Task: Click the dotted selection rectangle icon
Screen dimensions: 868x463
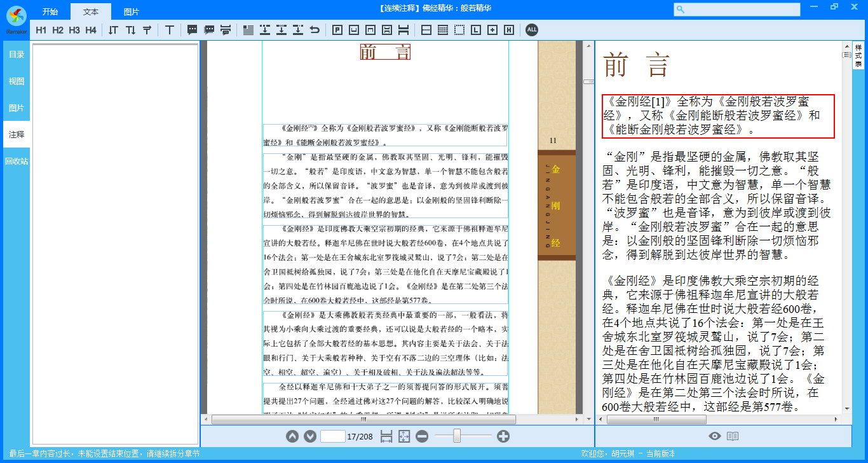Action: pos(459,30)
